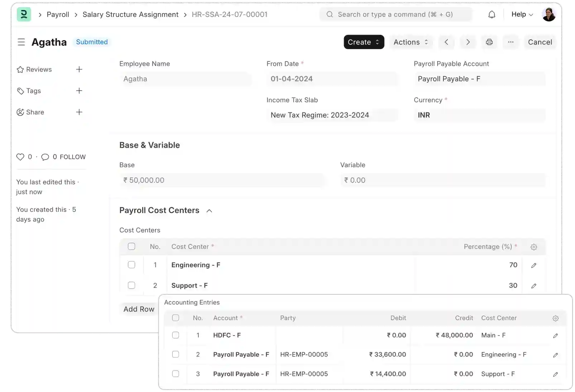Viewport: 575px width, 392px height.
Task: Edit the Engineering - F row with the pencil icon
Action: (534, 265)
